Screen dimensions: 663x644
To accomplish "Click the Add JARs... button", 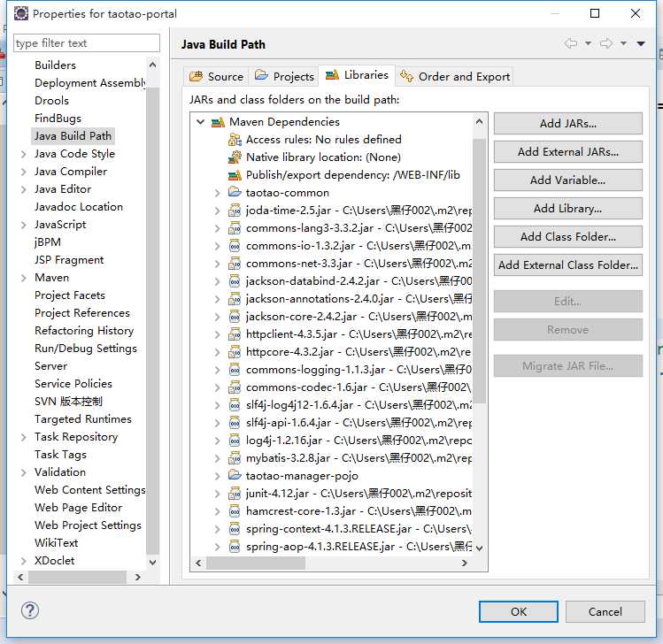I will 568,123.
